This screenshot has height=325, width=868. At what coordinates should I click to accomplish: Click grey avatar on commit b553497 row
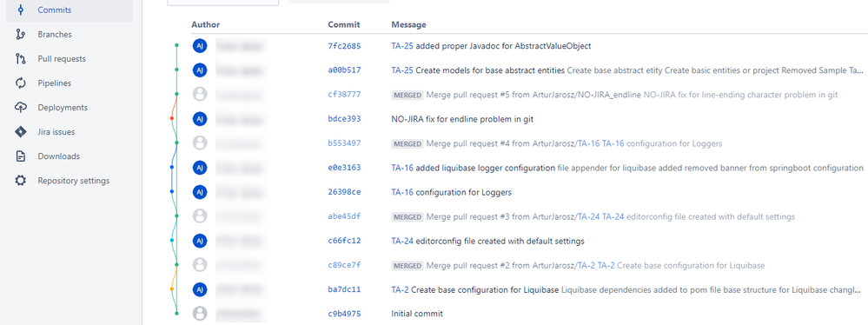click(x=200, y=143)
